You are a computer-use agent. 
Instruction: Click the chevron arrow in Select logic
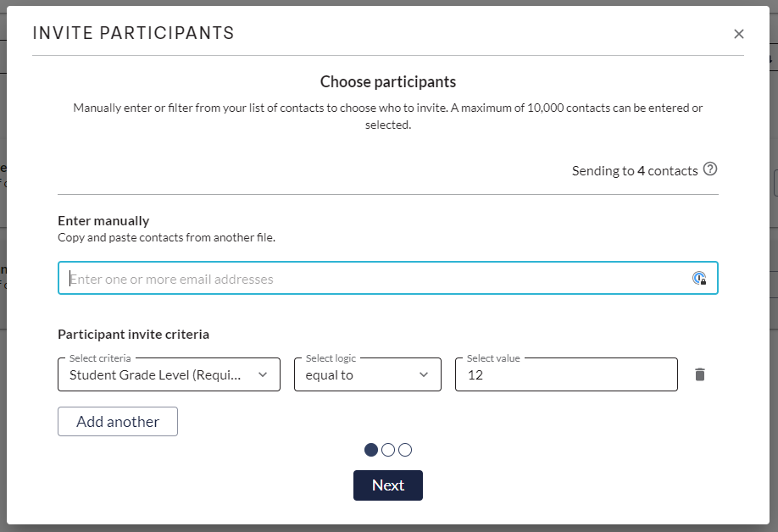(x=424, y=374)
